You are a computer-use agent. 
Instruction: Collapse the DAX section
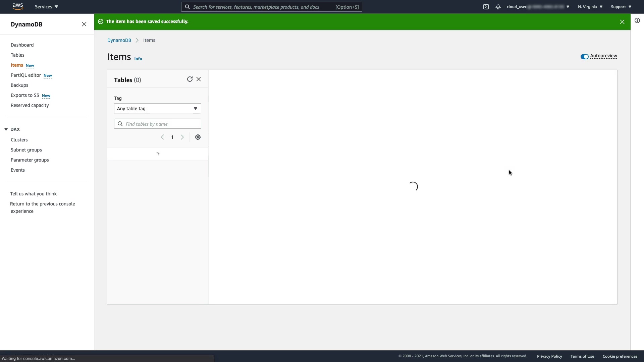[x=6, y=129]
